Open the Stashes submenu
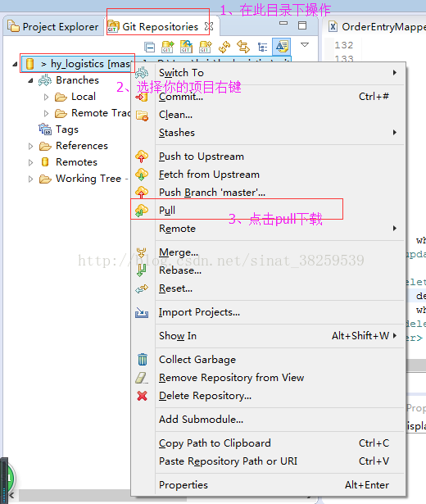This screenshot has width=426, height=504. (268, 133)
